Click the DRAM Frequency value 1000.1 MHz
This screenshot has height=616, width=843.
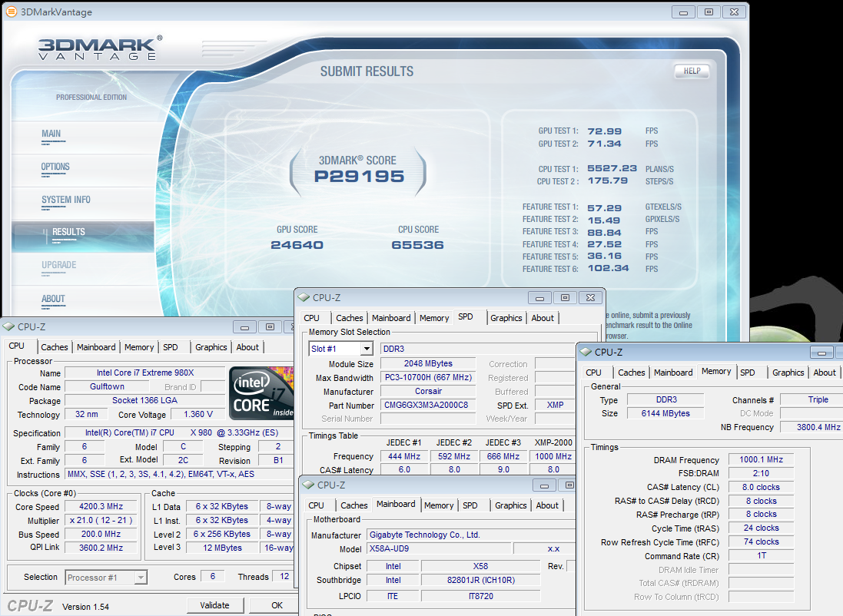pyautogui.click(x=762, y=459)
